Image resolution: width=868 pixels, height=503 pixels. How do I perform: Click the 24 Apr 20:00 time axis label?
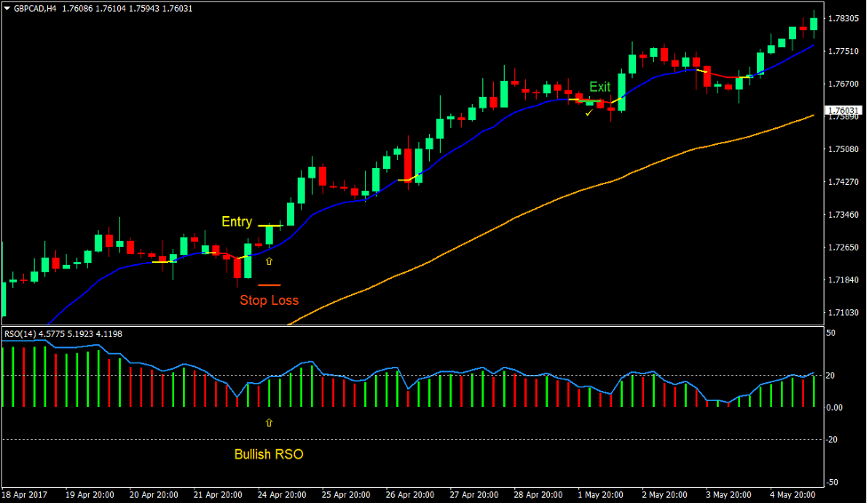tap(283, 494)
